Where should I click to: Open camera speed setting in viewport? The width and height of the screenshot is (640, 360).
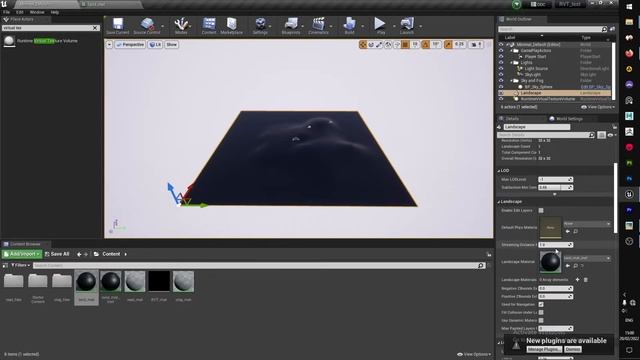476,44
